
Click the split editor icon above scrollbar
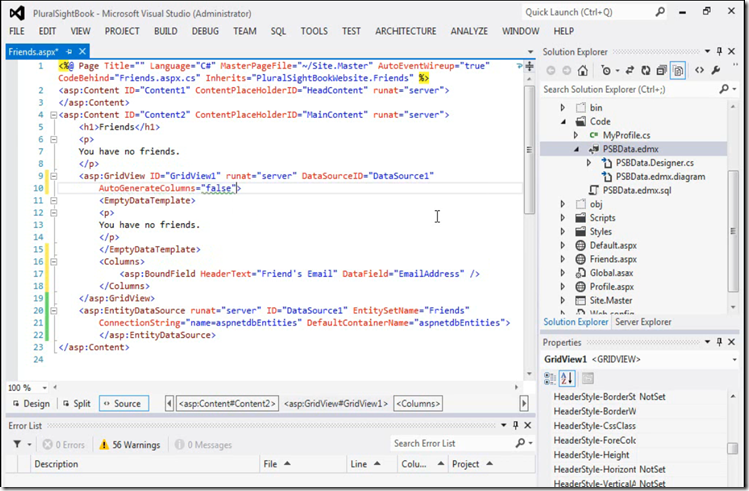click(x=529, y=66)
